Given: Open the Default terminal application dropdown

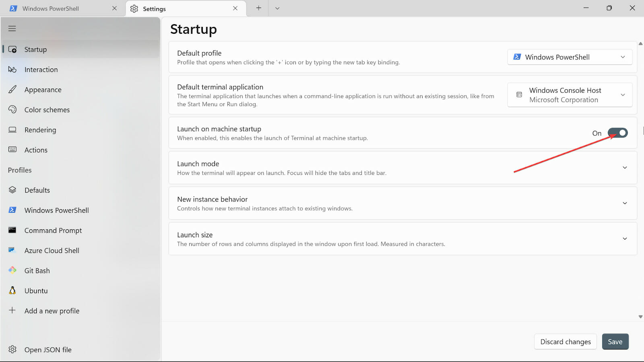Looking at the screenshot, I should (570, 95).
